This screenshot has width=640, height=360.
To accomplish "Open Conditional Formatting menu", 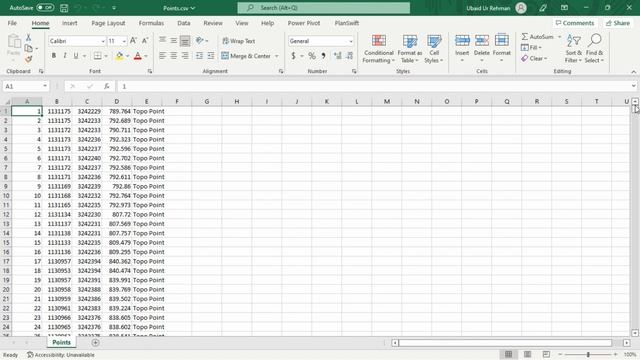I will coord(378,49).
